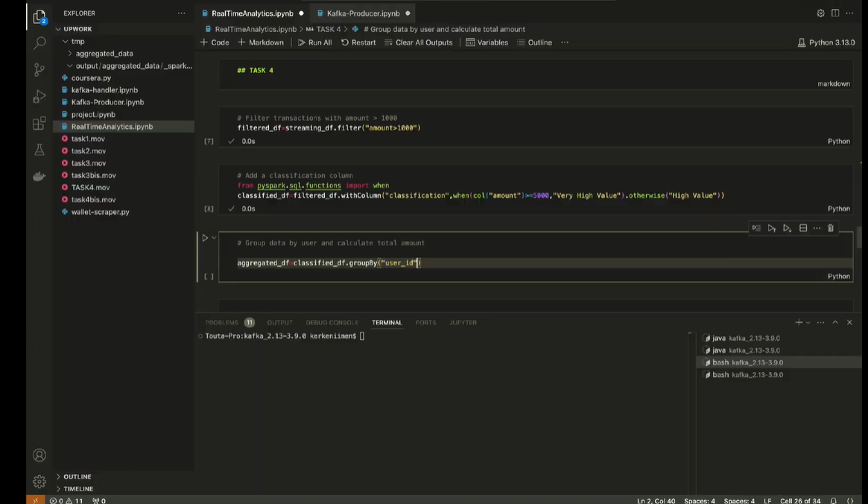Viewport: 868px width, 504px height.
Task: Open editor more actions ellipsis top right
Action: [849, 13]
